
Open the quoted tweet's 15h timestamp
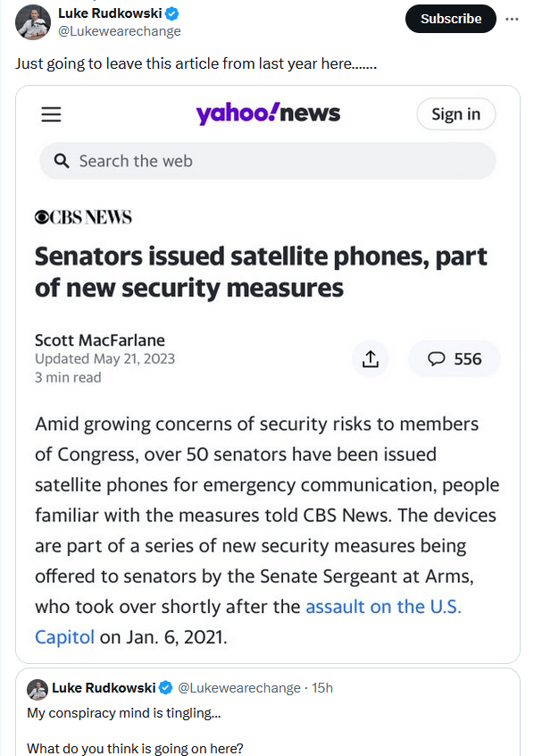pos(322,688)
